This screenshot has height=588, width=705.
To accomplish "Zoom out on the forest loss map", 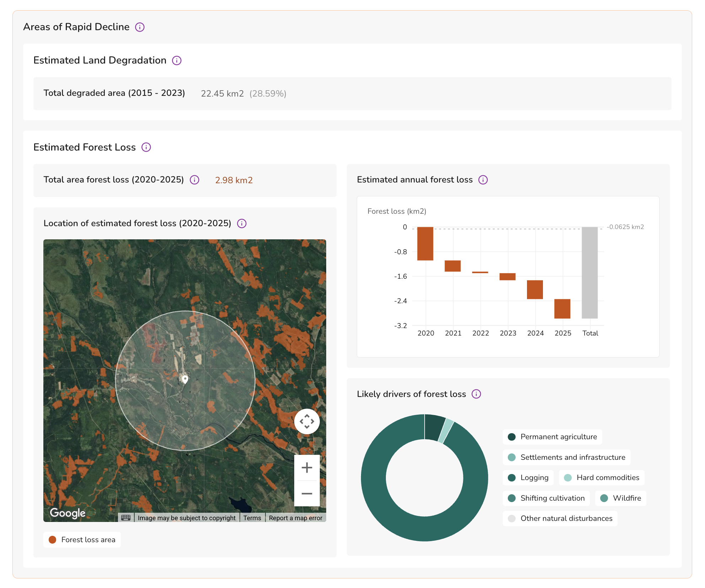I will (307, 494).
